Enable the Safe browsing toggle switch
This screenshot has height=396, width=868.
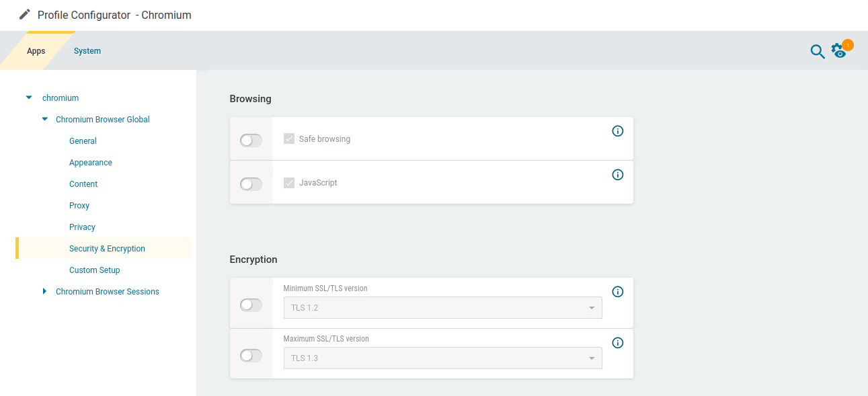click(x=251, y=140)
